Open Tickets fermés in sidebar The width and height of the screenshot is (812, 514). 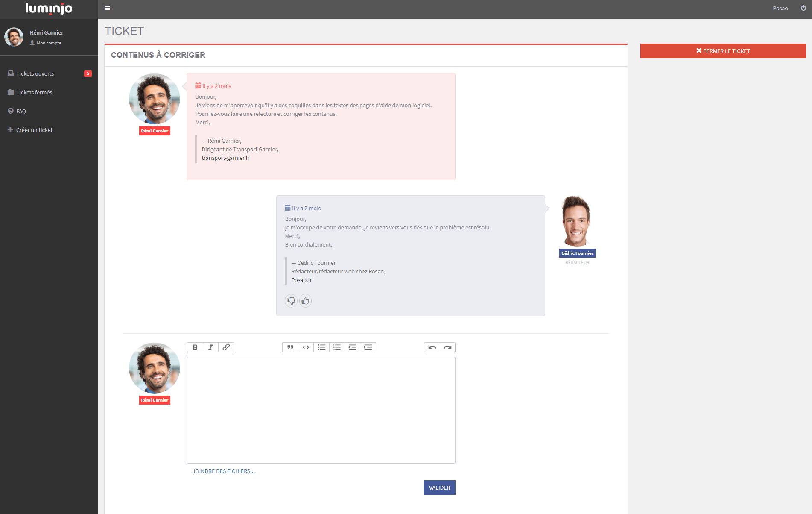[34, 92]
